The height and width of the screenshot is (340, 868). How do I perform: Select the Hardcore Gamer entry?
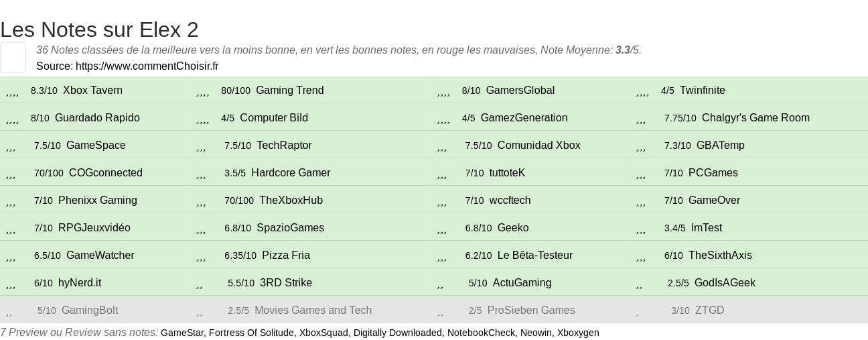pyautogui.click(x=291, y=173)
